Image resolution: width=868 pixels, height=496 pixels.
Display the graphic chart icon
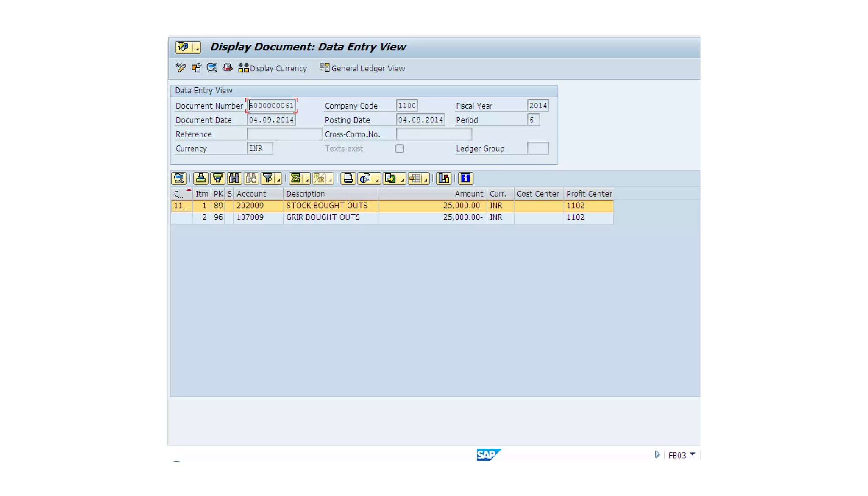(444, 178)
